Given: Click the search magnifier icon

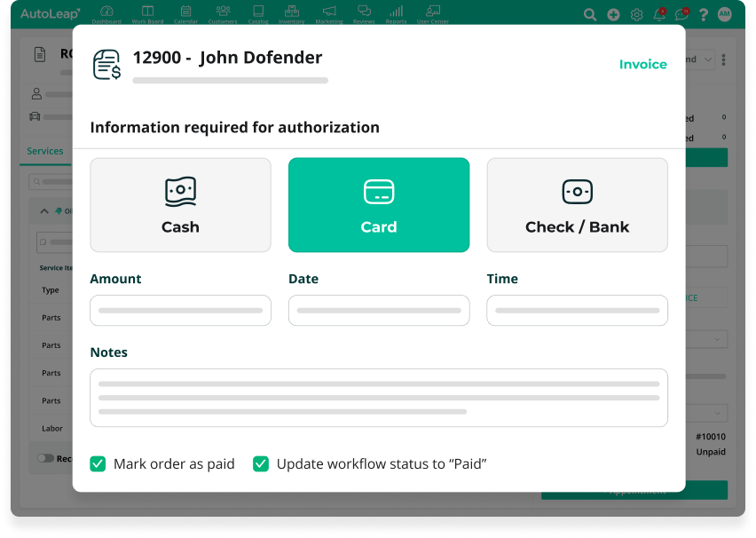Looking at the screenshot, I should (x=590, y=15).
